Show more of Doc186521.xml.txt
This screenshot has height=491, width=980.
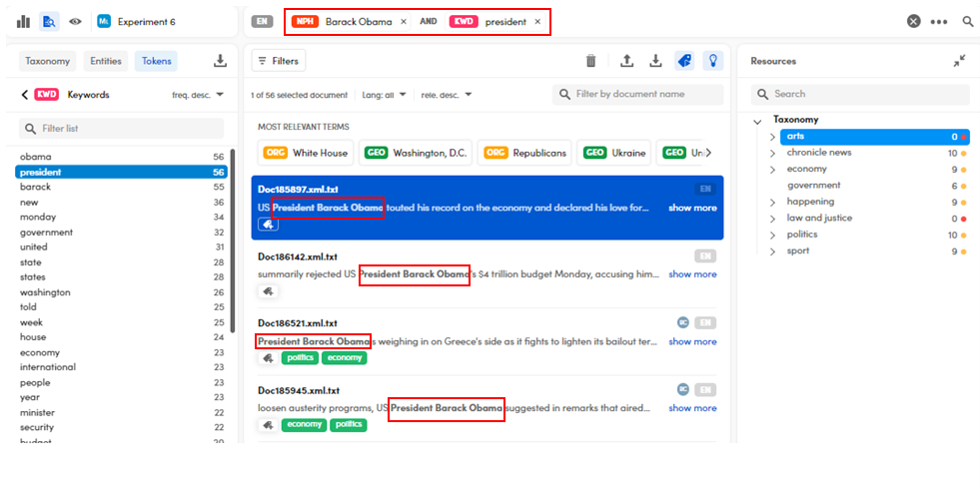click(692, 341)
